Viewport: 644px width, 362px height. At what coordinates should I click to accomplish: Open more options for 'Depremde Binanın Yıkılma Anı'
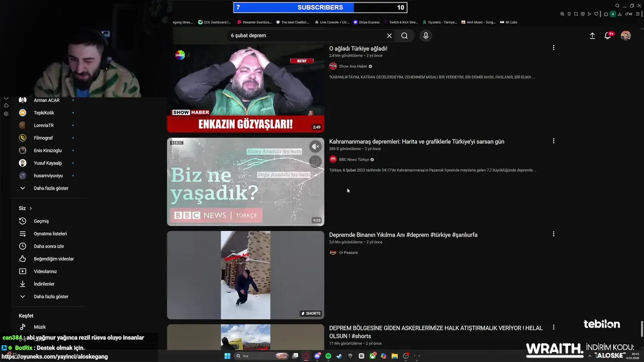click(x=553, y=234)
